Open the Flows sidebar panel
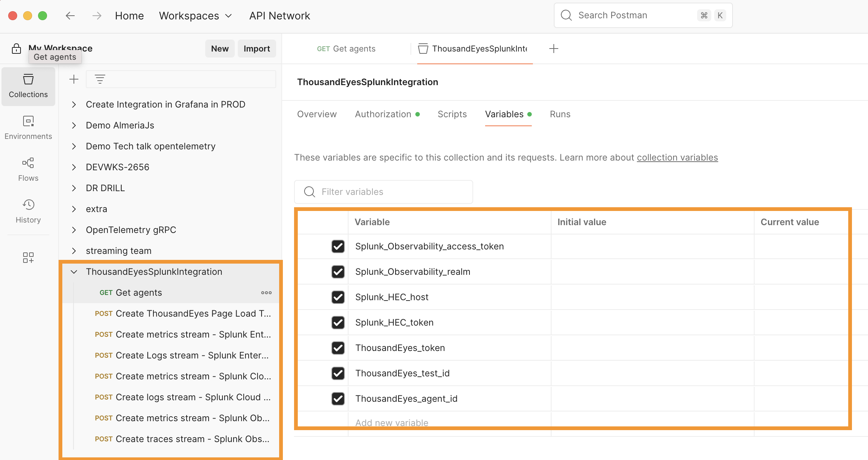Viewport: 868px width, 460px height. point(28,170)
